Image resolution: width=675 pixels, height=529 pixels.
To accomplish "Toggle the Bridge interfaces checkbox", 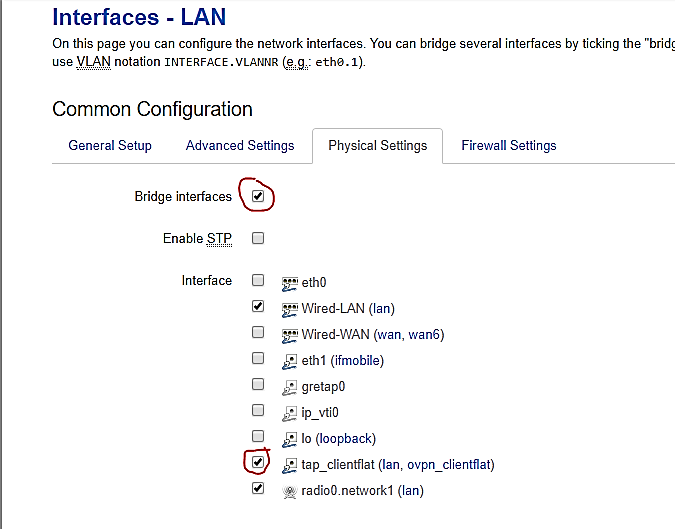I will click(258, 196).
